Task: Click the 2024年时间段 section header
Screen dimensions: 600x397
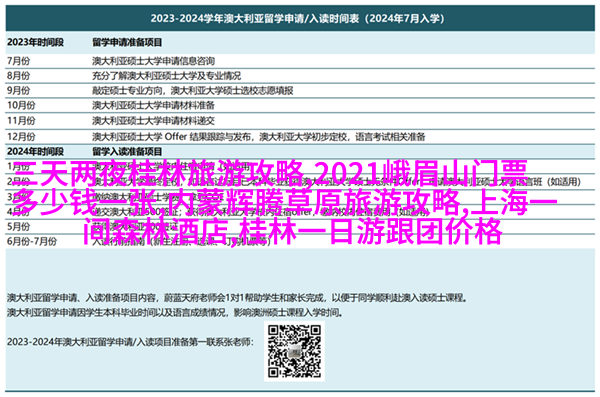Action: click(35, 152)
